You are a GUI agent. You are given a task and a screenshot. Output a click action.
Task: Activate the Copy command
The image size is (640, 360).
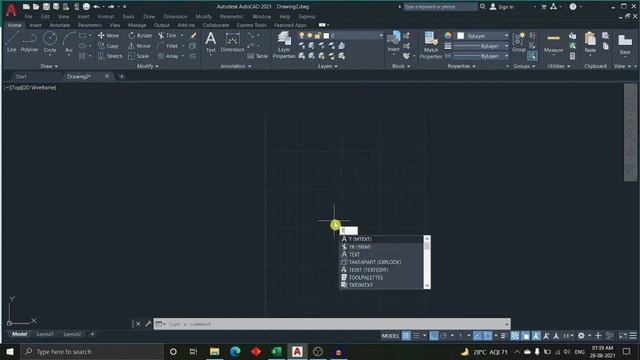click(109, 46)
